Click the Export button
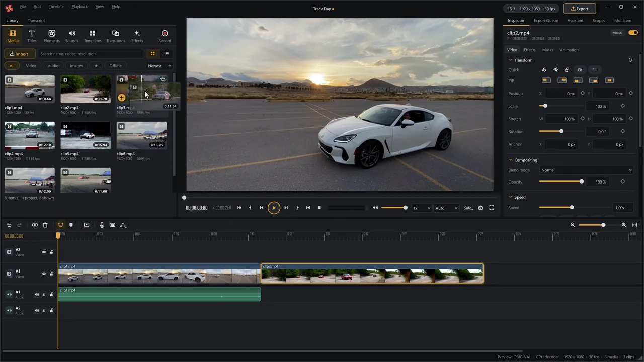 [580, 9]
